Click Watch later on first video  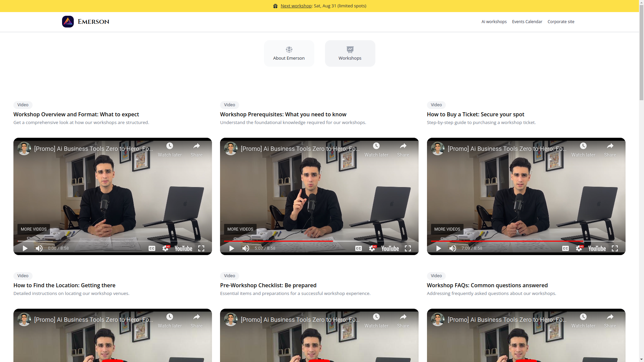tap(170, 149)
